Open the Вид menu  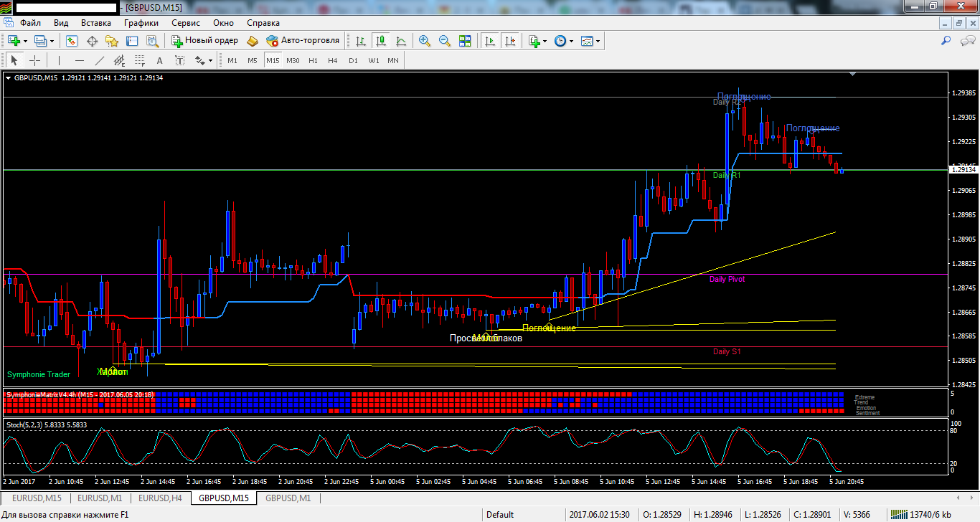pos(62,23)
